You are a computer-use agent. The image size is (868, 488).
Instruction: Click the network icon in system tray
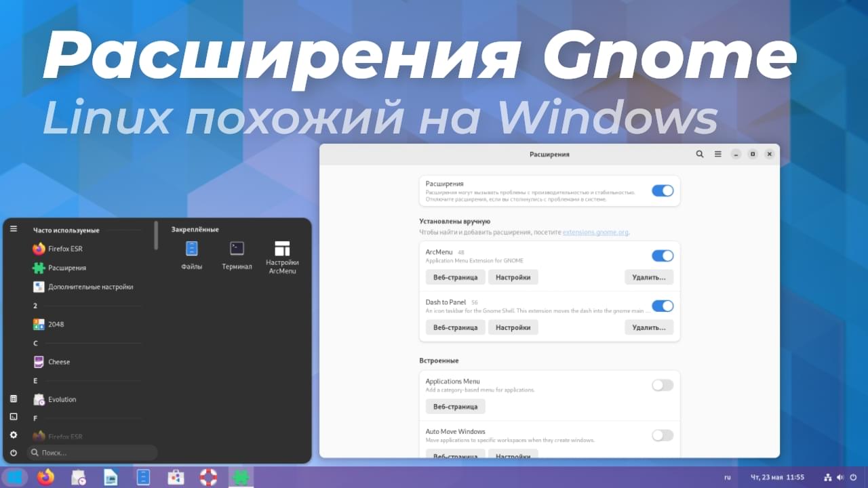(x=829, y=477)
